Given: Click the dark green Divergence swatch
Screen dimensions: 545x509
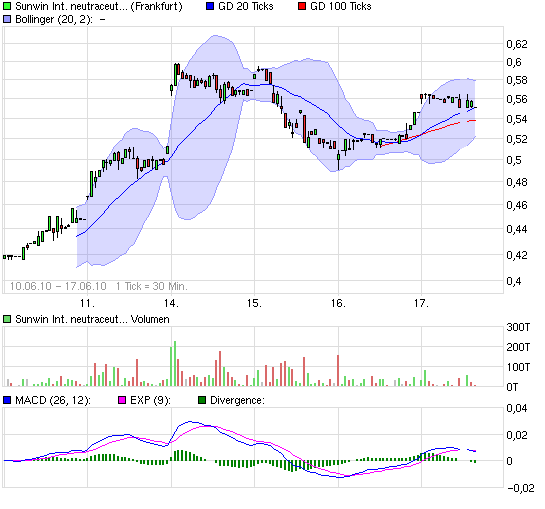Looking at the screenshot, I should coord(202,400).
